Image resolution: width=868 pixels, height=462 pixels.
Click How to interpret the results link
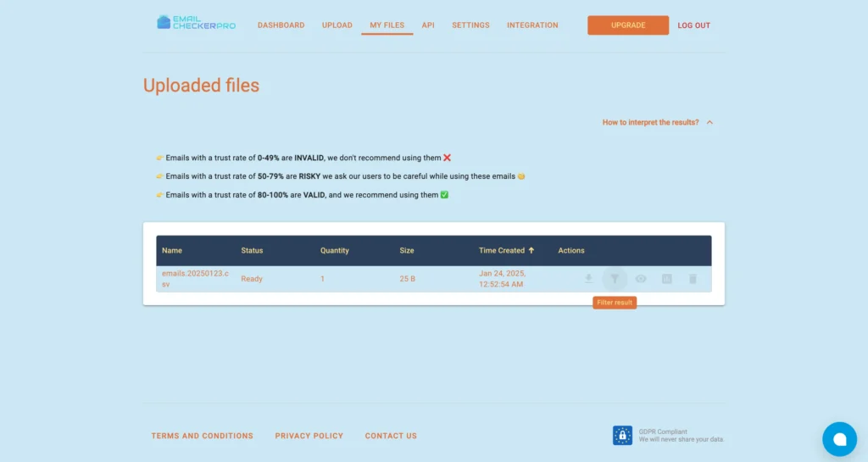[x=650, y=122]
